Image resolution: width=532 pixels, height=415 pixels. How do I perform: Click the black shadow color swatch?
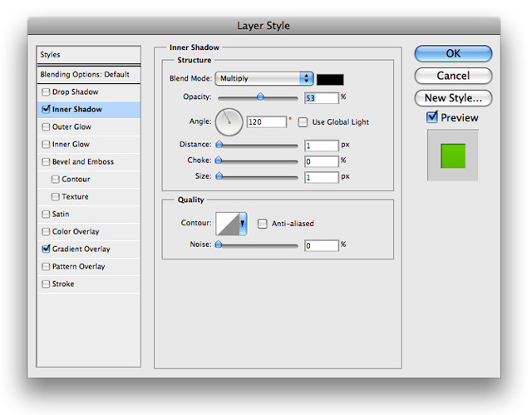[330, 79]
